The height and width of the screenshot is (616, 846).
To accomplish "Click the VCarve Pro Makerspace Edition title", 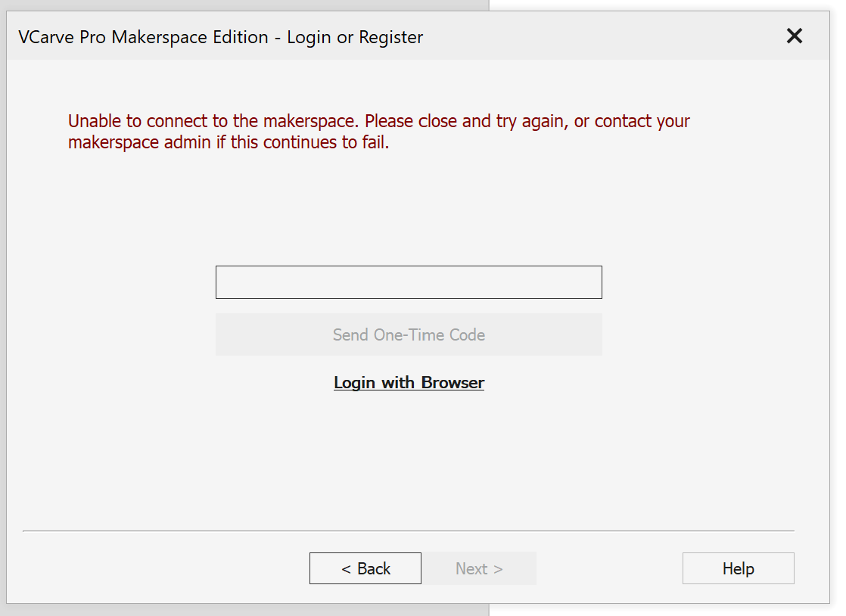I will [144, 37].
